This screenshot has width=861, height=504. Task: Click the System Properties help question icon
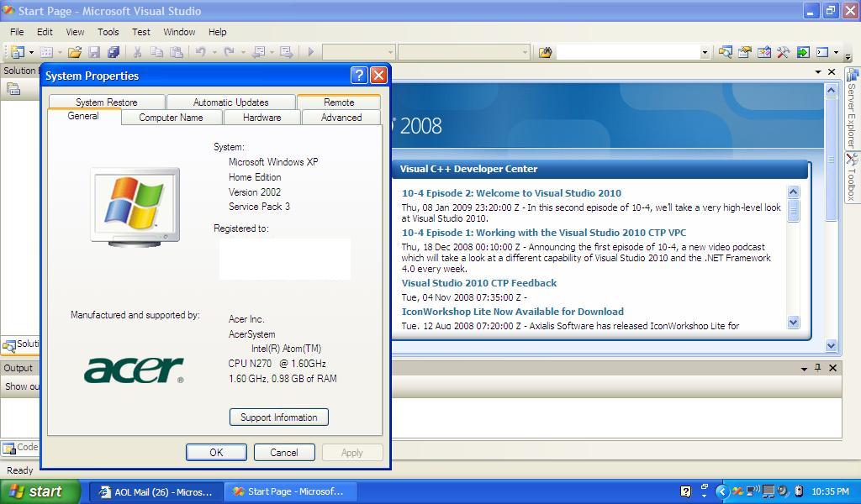point(358,75)
